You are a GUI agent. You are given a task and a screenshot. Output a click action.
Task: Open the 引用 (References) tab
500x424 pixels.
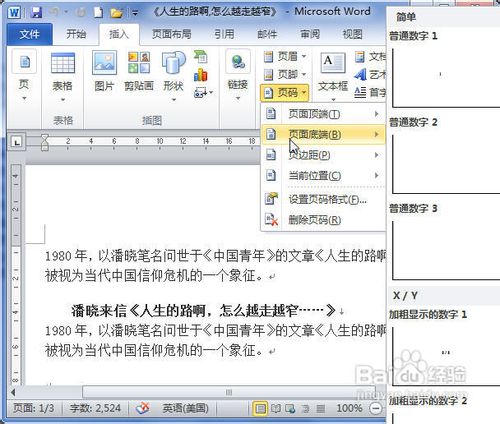point(224,34)
